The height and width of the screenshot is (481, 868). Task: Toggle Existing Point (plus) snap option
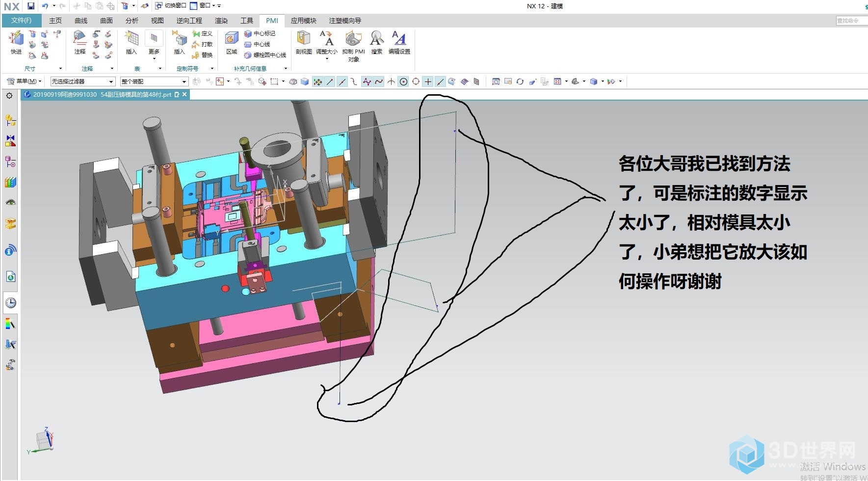(x=428, y=81)
